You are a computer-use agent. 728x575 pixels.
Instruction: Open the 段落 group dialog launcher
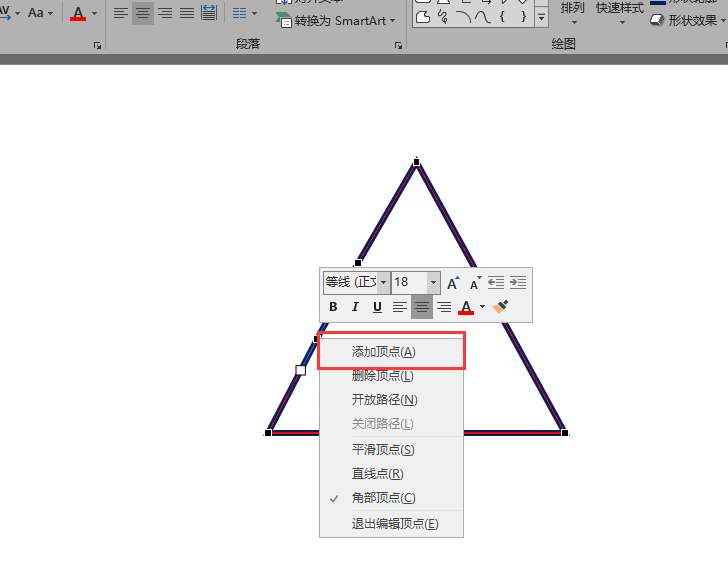coord(398,45)
